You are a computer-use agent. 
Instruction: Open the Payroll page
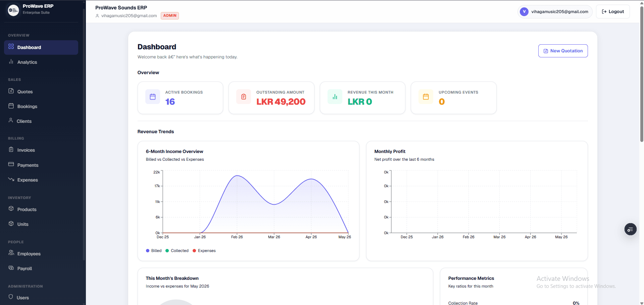41,268
